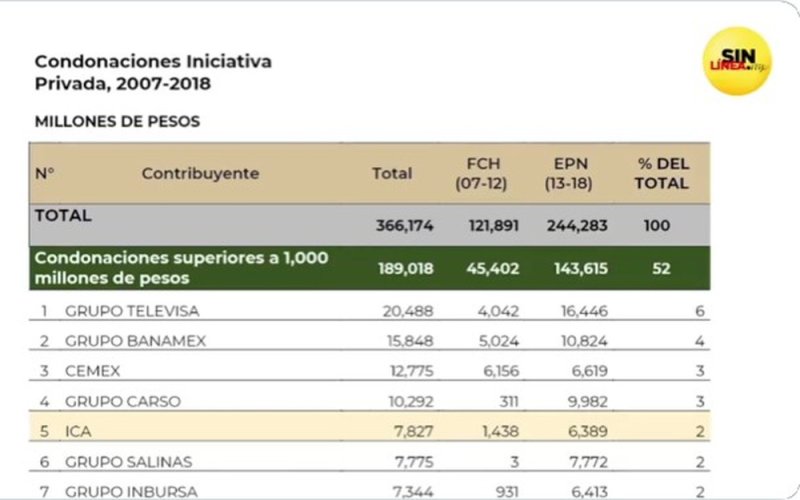Select the % DEL TOTAL column header

click(x=662, y=173)
